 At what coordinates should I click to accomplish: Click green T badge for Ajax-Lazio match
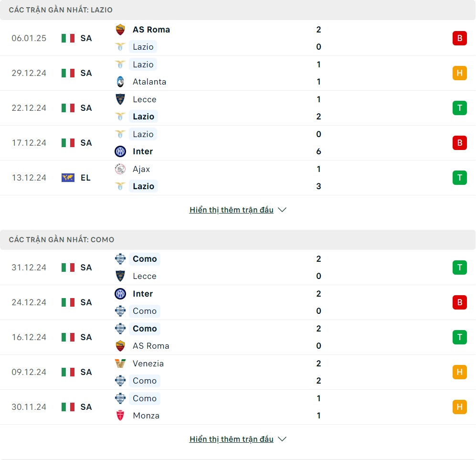click(460, 178)
